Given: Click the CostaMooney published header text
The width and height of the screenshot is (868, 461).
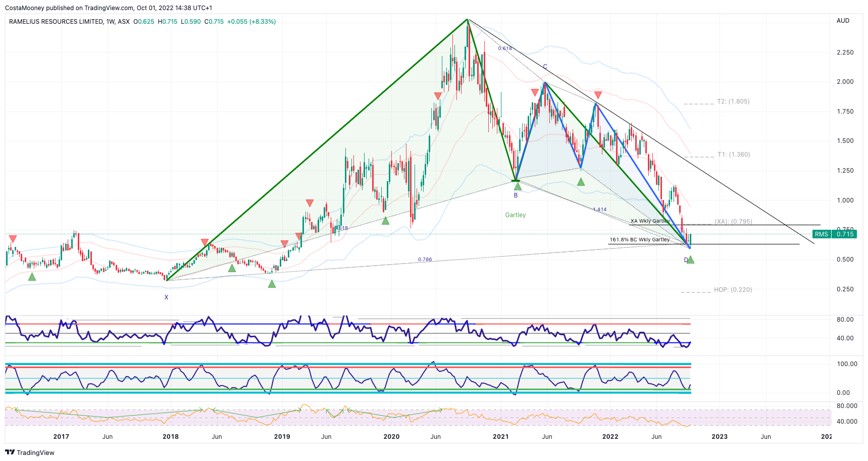Looking at the screenshot, I should 109,8.
